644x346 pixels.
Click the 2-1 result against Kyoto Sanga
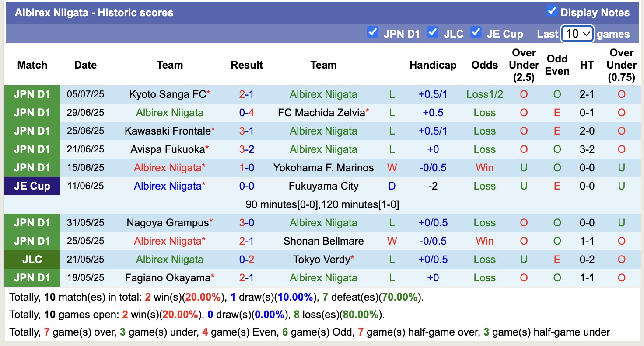click(x=247, y=94)
